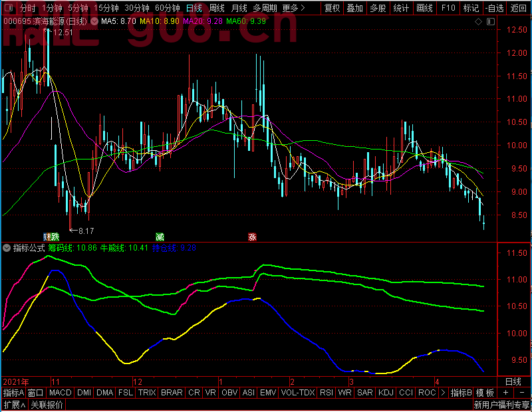Select the 日线 daily period
532x412 pixels.
(x=194, y=8)
